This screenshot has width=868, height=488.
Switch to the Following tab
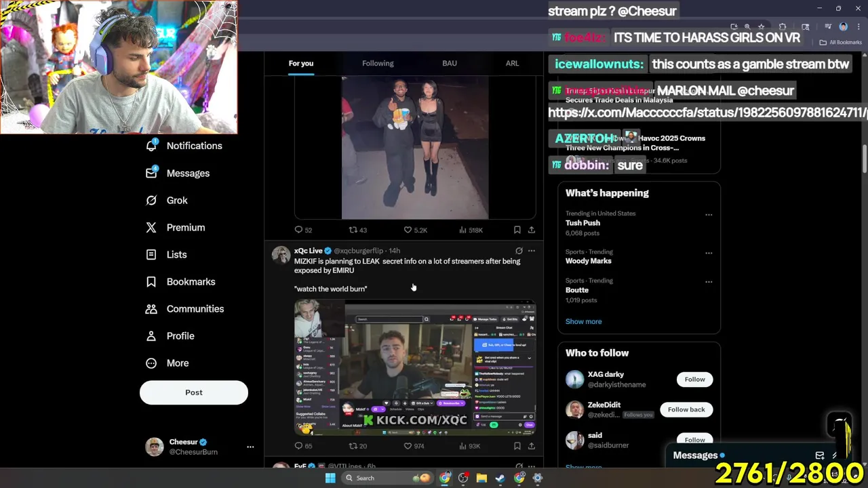[x=378, y=63]
